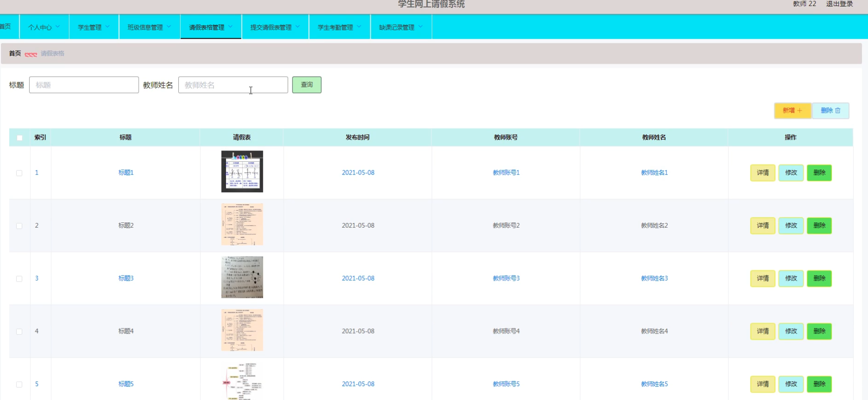Select 请假表格管理 menu tab

pyautogui.click(x=211, y=27)
